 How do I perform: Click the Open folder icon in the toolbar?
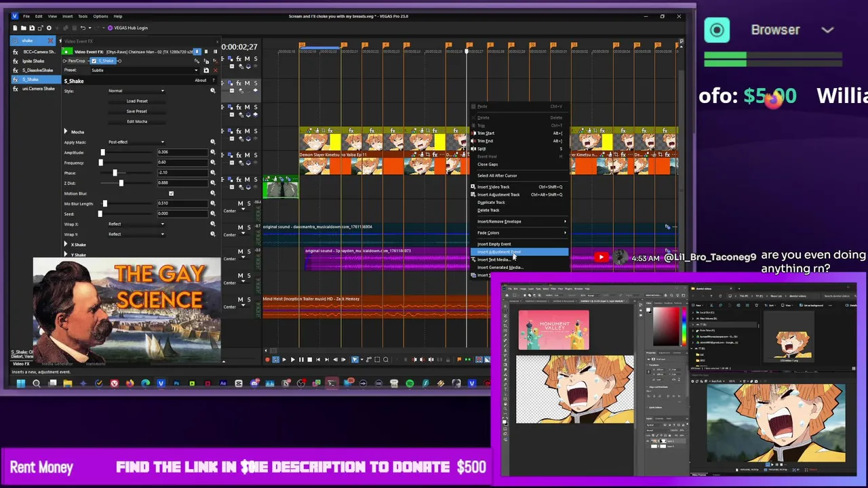(24, 28)
